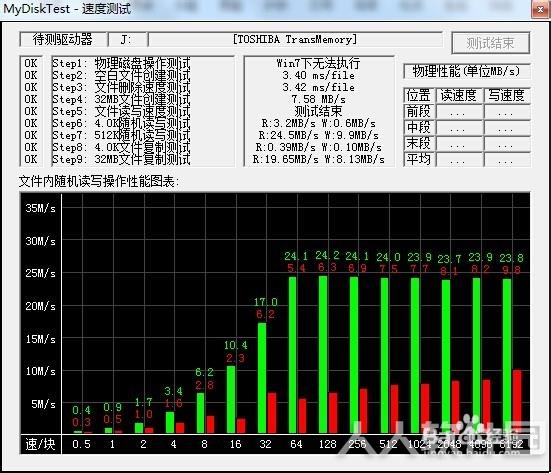Click the 速/块 axis label
The image size is (551, 473).
pyautogui.click(x=40, y=444)
